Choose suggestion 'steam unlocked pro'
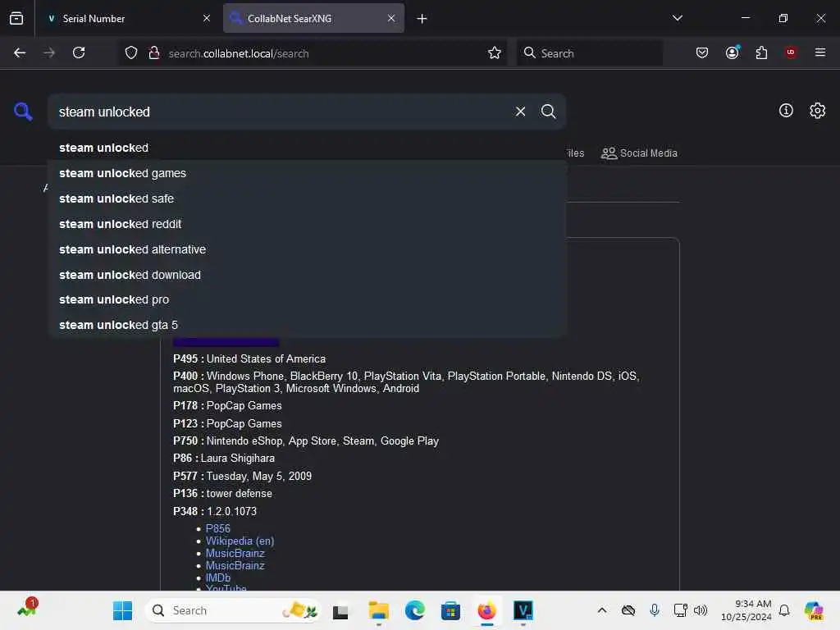 (307, 299)
